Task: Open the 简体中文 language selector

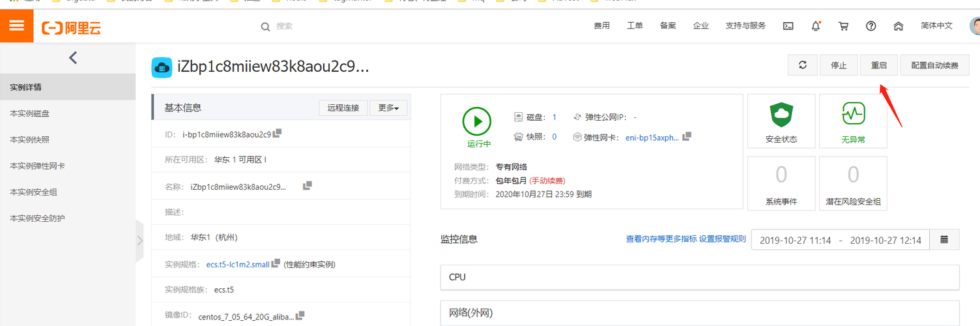Action: click(x=936, y=26)
